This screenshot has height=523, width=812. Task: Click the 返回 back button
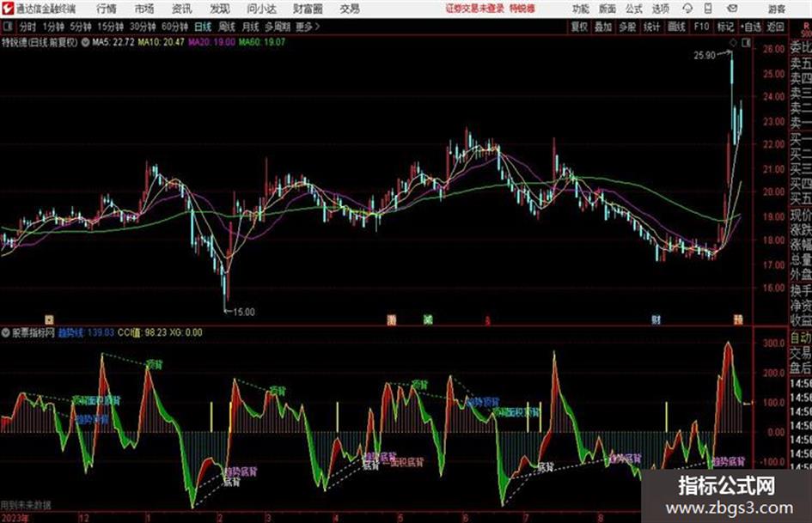[775, 27]
